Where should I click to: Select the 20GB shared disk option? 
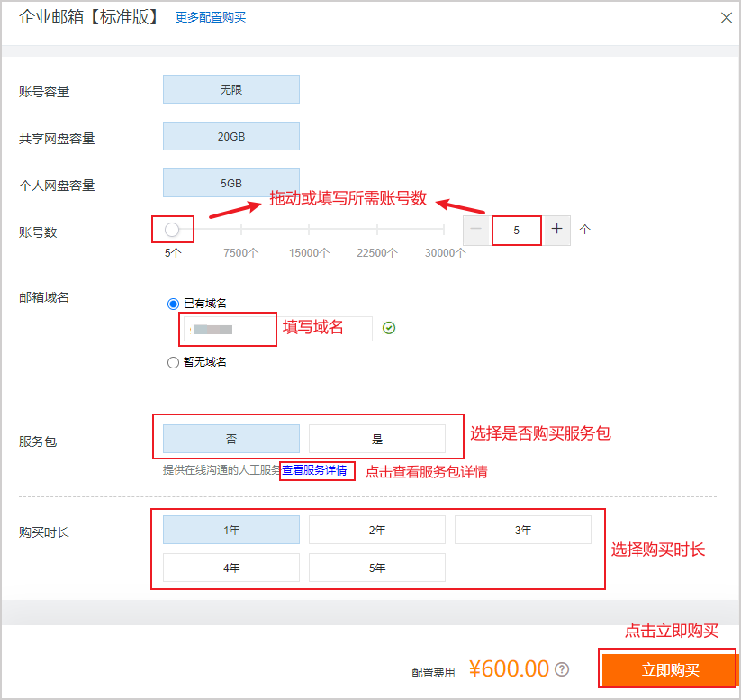[231, 136]
